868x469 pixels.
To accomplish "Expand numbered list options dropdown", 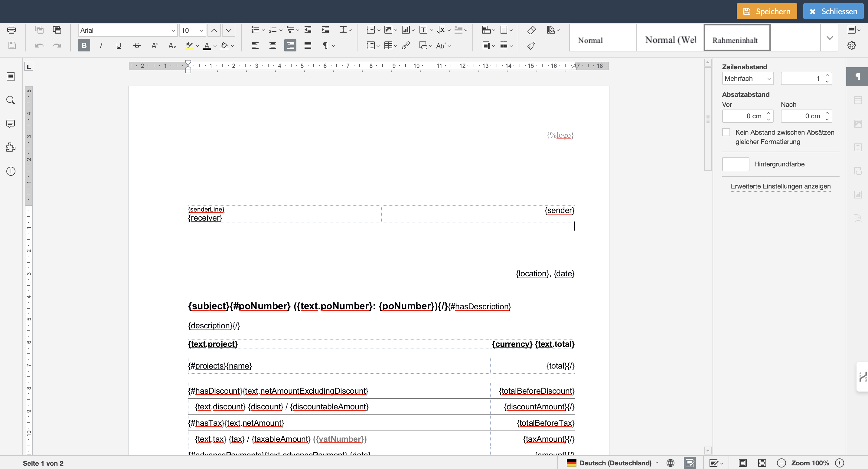I will click(281, 30).
